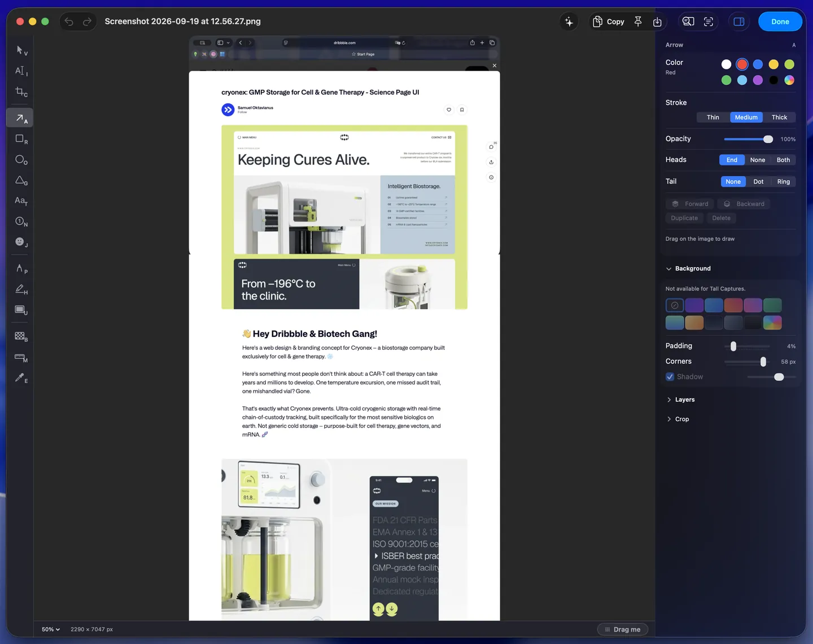813x644 pixels.
Task: Set stroke to Thick
Action: pyautogui.click(x=780, y=117)
